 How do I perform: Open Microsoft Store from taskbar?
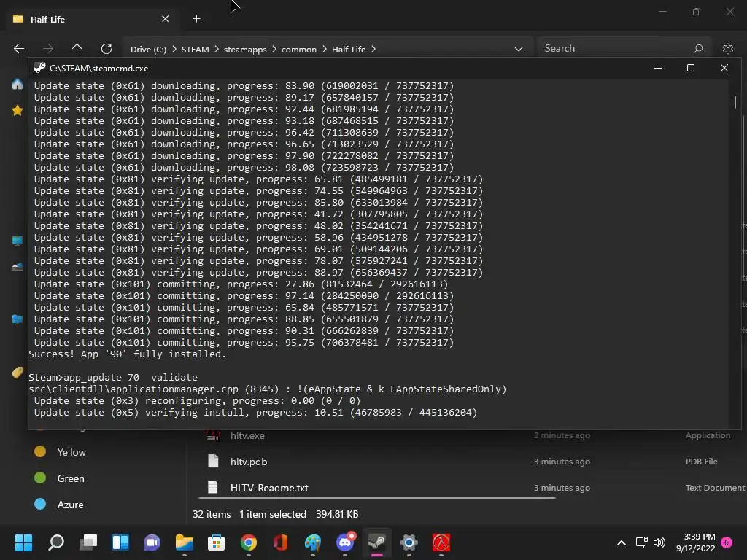tap(216, 542)
